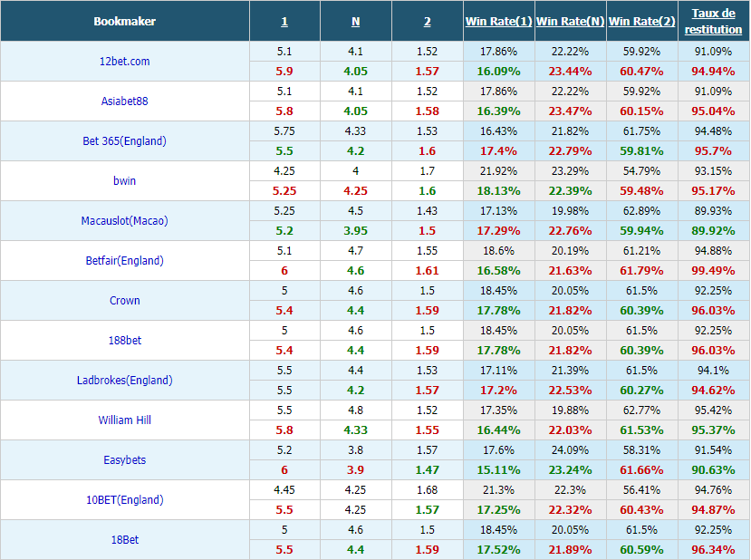Click the 95.17% value for bwin

coord(713,190)
